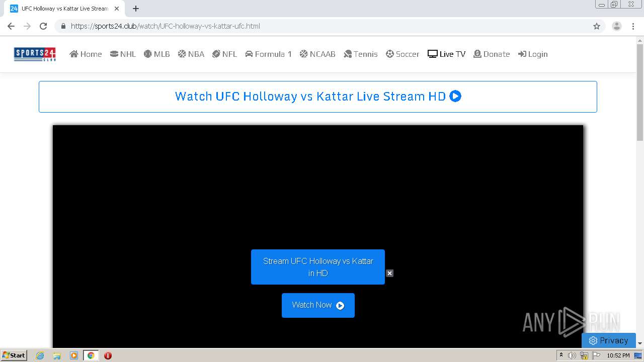Open the media player taskbar icon

(74, 355)
